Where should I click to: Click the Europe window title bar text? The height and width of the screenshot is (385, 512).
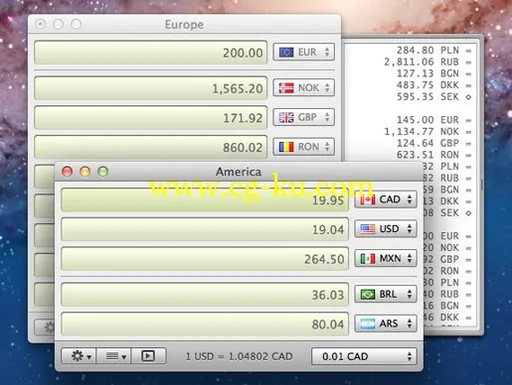tap(184, 24)
